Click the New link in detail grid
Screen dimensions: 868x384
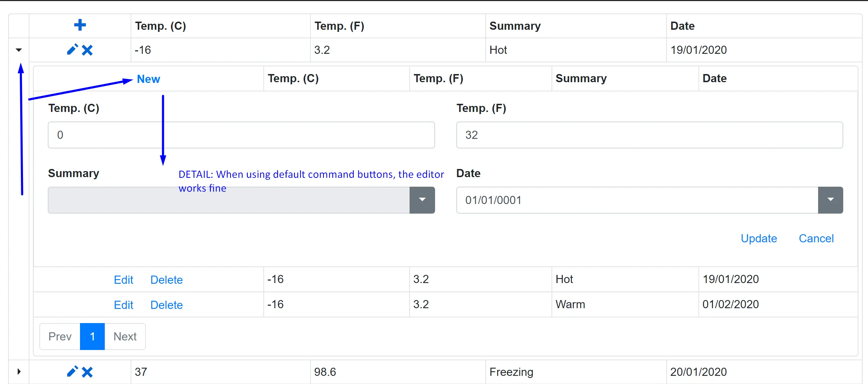tap(148, 79)
